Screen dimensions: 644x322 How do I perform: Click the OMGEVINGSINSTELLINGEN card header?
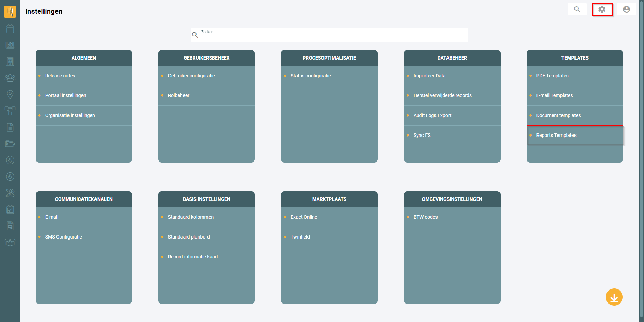tap(452, 199)
